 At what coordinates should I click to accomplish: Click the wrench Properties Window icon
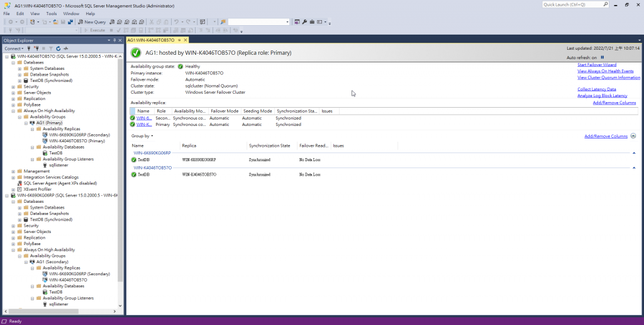click(x=304, y=22)
